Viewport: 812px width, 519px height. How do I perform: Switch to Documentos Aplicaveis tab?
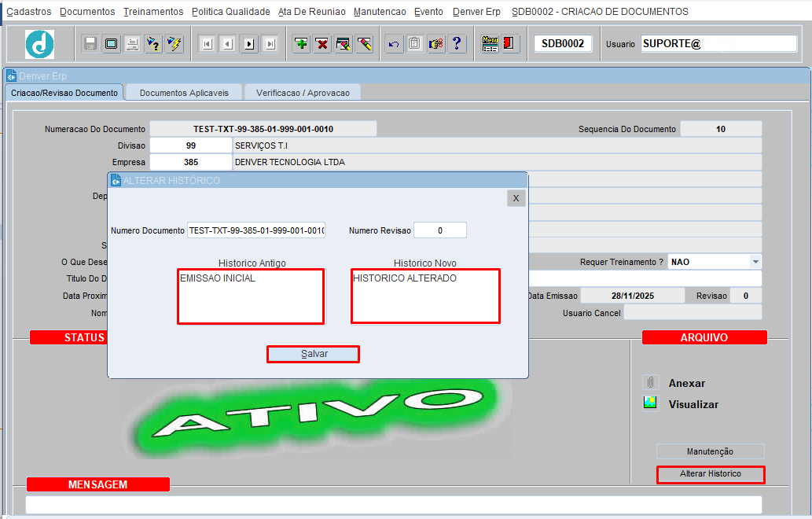point(184,93)
